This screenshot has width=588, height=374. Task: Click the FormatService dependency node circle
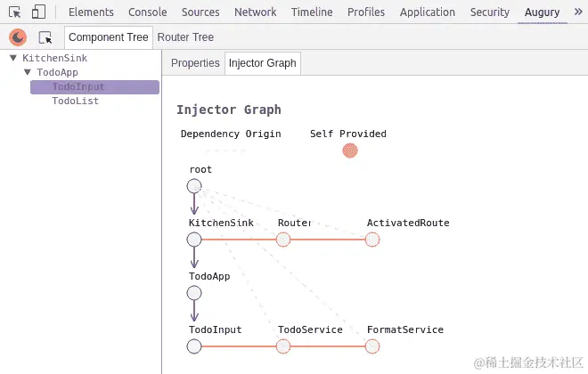point(372,346)
